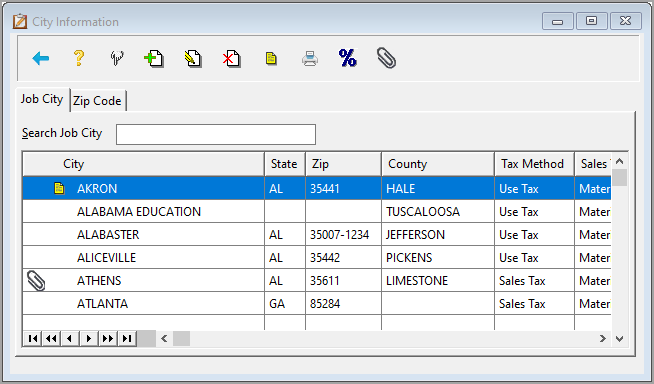Add a new city record with plus icon
The height and width of the screenshot is (384, 654).
(x=153, y=58)
